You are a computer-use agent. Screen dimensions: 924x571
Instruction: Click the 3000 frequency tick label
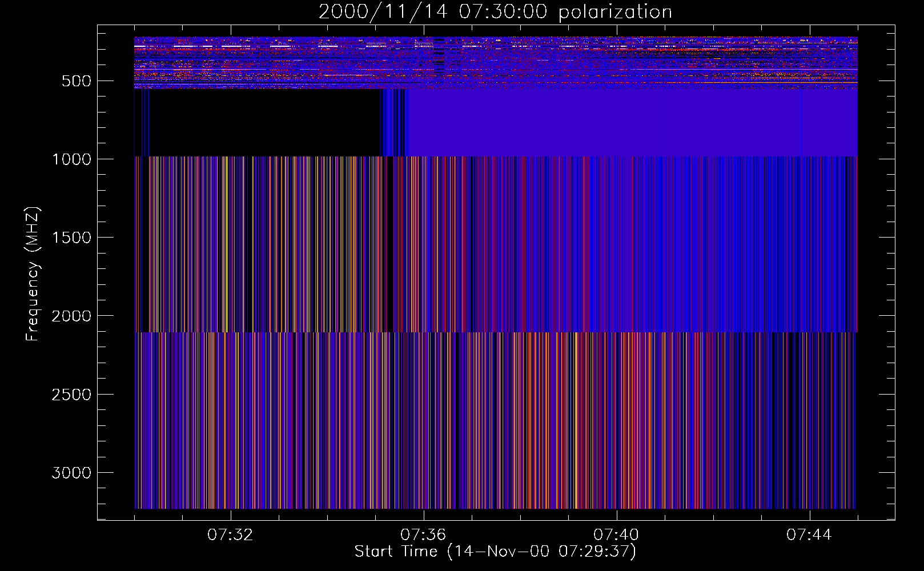tap(72, 473)
